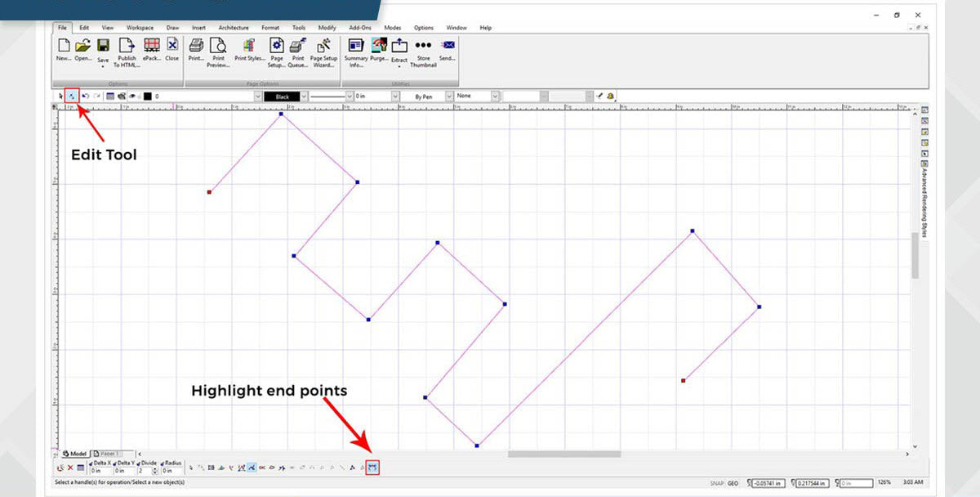The width and height of the screenshot is (980, 497).
Task: Open the line style dropdown
Action: pos(350,96)
